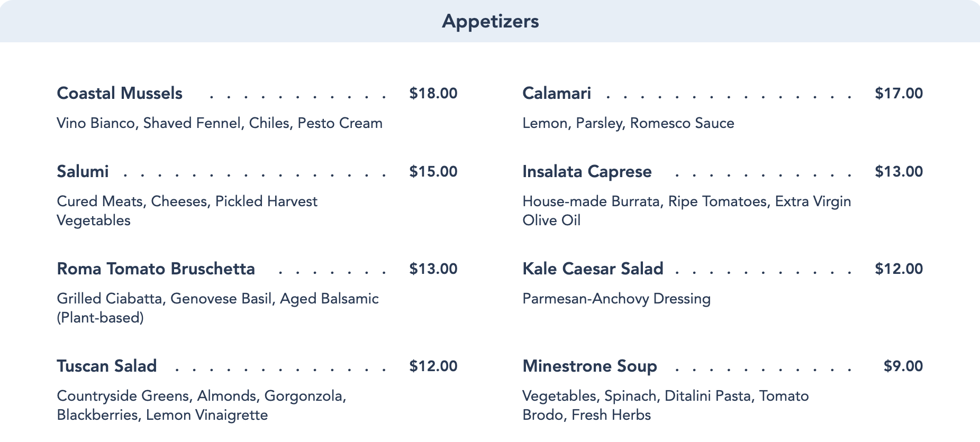This screenshot has width=980, height=442.
Task: Select the Countryside Greens, Almonds description
Action: (x=201, y=396)
